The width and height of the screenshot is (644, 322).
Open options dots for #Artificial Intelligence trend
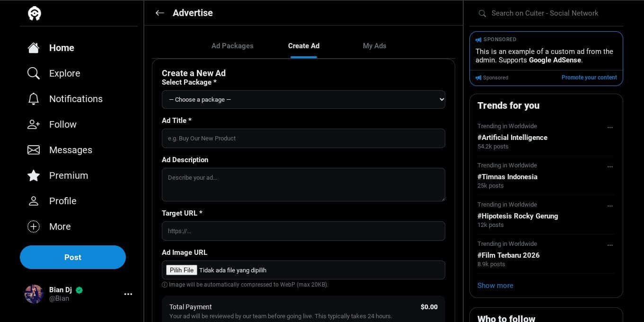[x=610, y=127]
